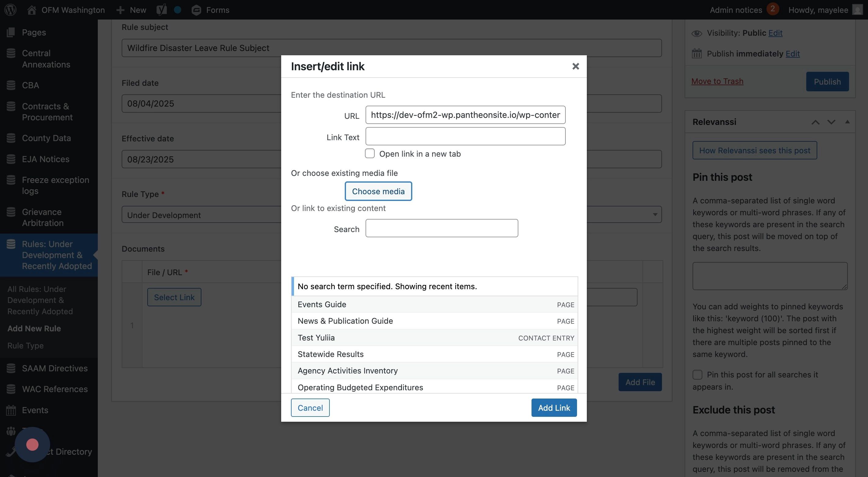Image resolution: width=868 pixels, height=477 pixels.
Task: Click the Forms icon in the admin bar
Action: coord(197,10)
